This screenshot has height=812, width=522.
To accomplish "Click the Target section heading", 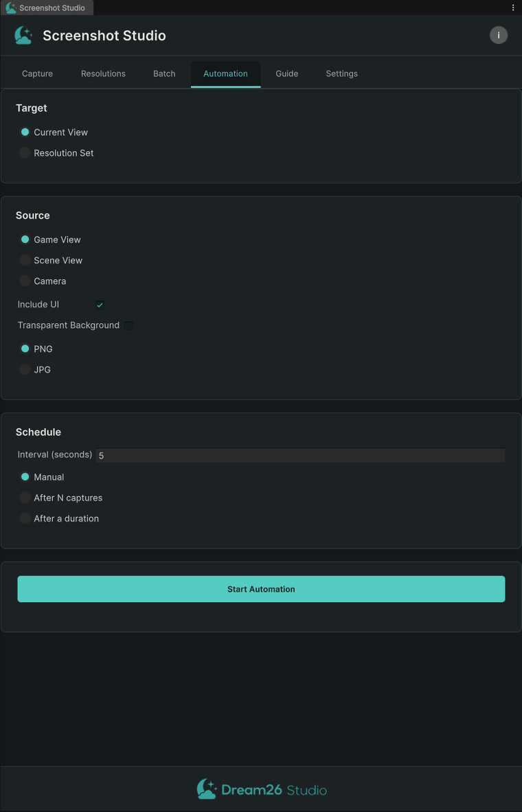I will tap(31, 108).
